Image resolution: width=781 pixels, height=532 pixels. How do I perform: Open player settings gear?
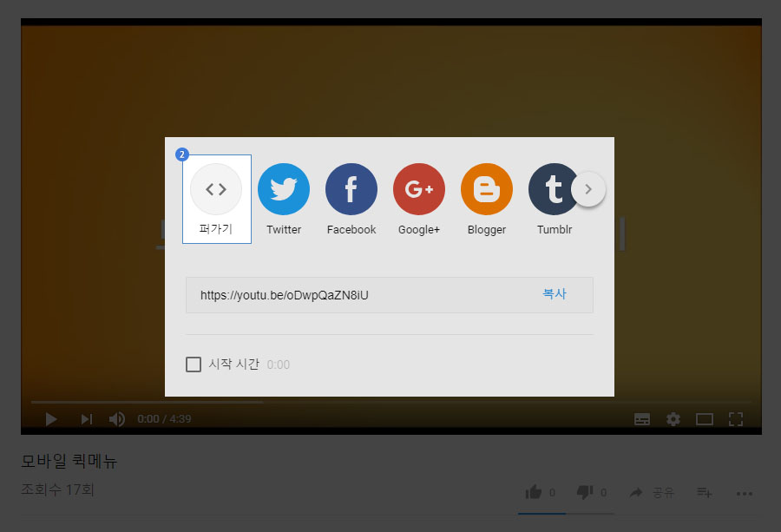pyautogui.click(x=673, y=419)
